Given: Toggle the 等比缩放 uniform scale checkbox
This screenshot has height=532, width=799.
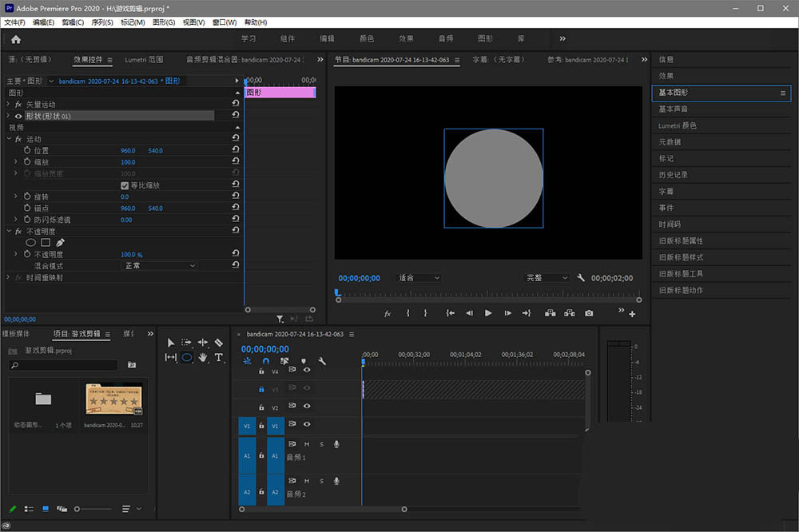Looking at the screenshot, I should 125,185.
